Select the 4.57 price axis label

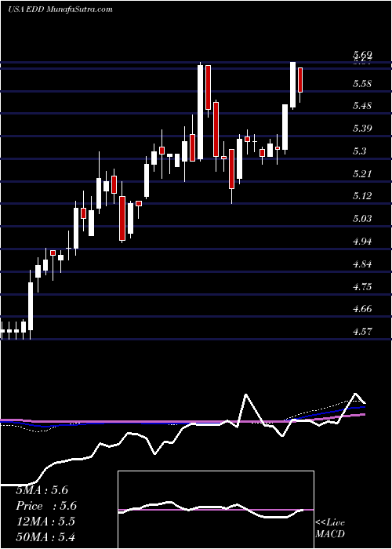click(362, 332)
